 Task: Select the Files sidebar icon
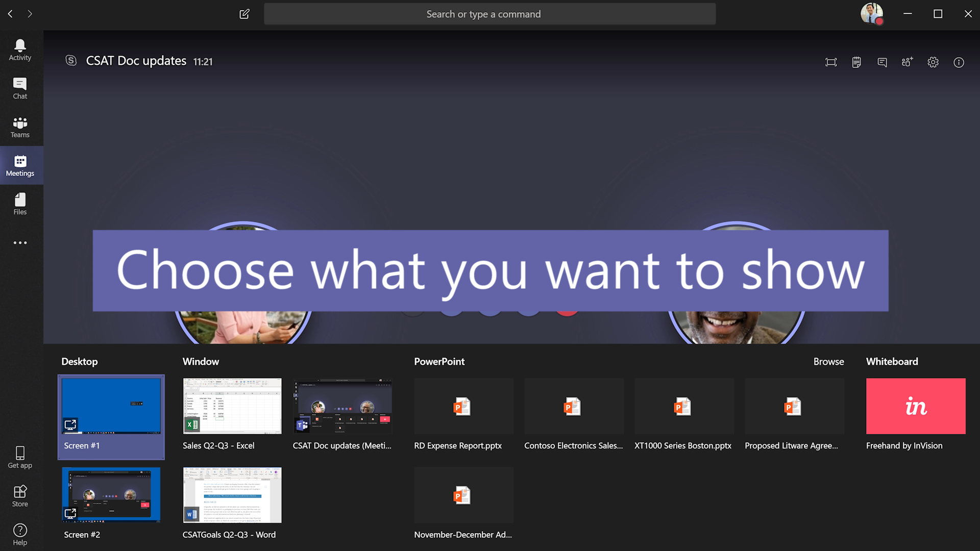pyautogui.click(x=20, y=204)
